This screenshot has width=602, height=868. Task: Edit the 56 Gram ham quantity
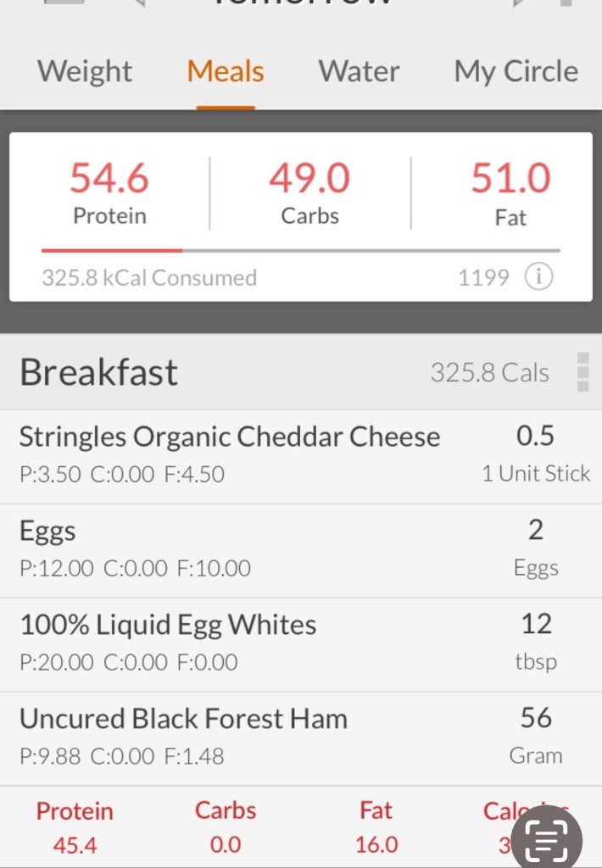coord(536,735)
